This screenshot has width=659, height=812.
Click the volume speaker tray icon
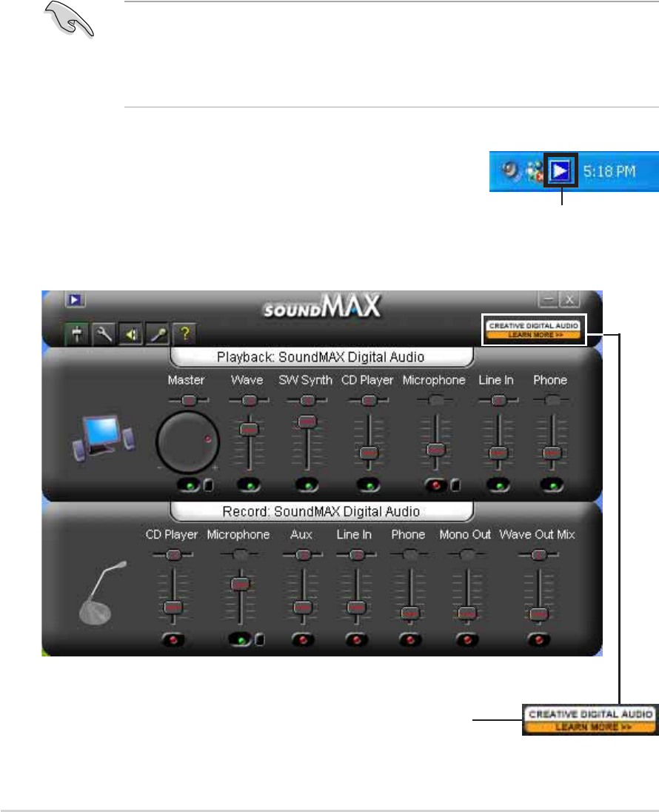[512, 170]
